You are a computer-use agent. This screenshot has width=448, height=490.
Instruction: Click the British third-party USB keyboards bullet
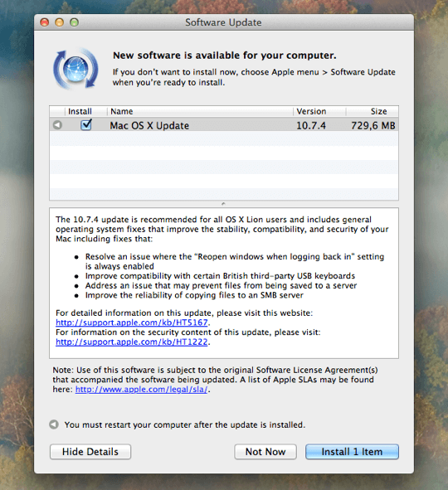coord(220,276)
